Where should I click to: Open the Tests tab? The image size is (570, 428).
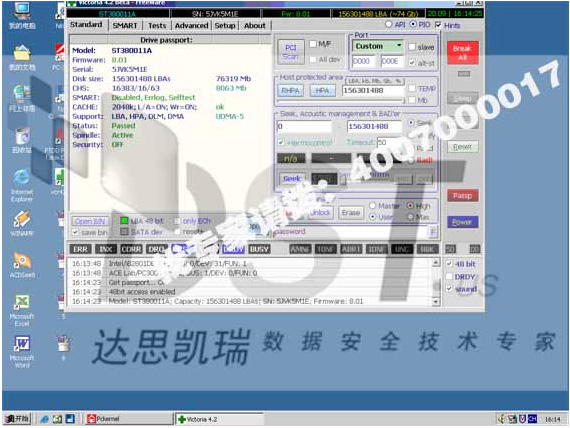pyautogui.click(x=157, y=25)
